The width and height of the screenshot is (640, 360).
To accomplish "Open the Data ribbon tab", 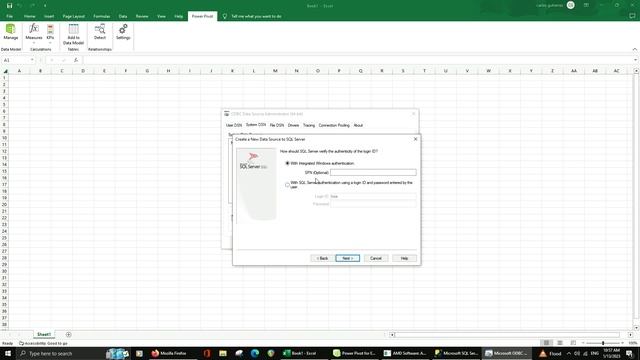I will pyautogui.click(x=123, y=16).
